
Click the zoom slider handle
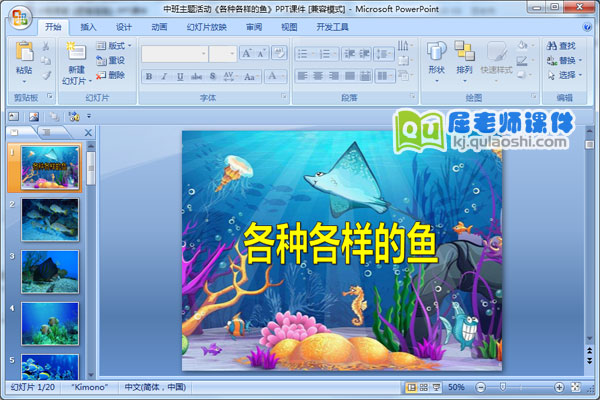[503, 387]
